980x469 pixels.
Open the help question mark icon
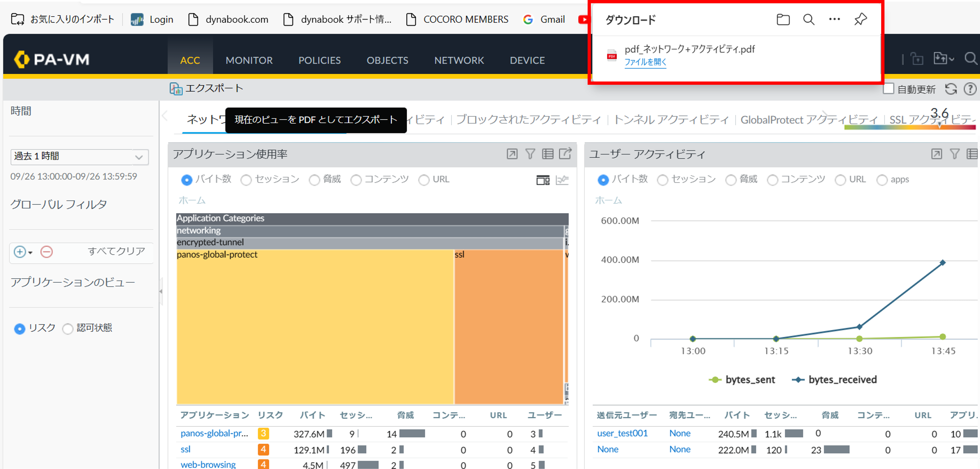coord(970,89)
